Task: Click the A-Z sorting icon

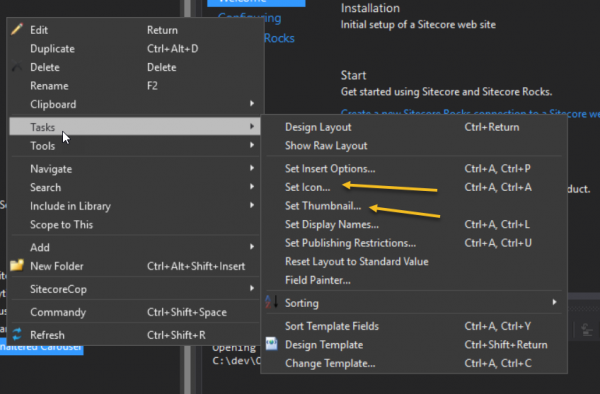Action: pos(271,302)
